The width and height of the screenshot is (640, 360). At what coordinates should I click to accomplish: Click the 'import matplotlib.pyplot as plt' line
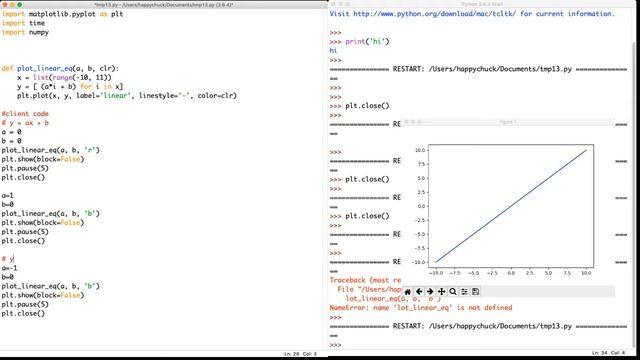(x=62, y=14)
